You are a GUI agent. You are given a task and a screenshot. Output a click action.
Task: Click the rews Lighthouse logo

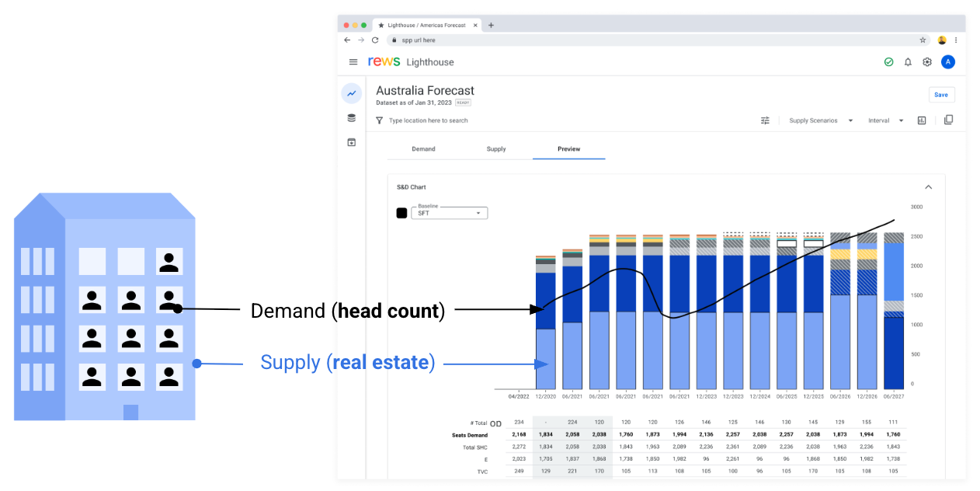pyautogui.click(x=411, y=62)
